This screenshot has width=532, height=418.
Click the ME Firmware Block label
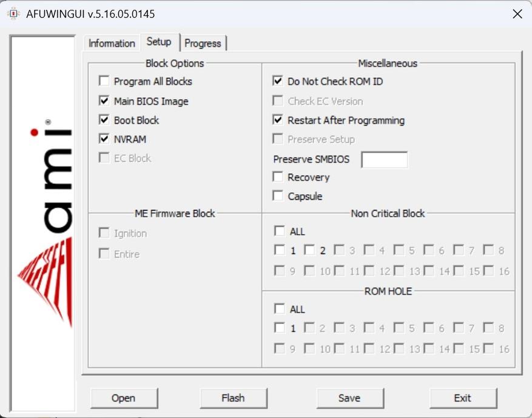click(175, 214)
